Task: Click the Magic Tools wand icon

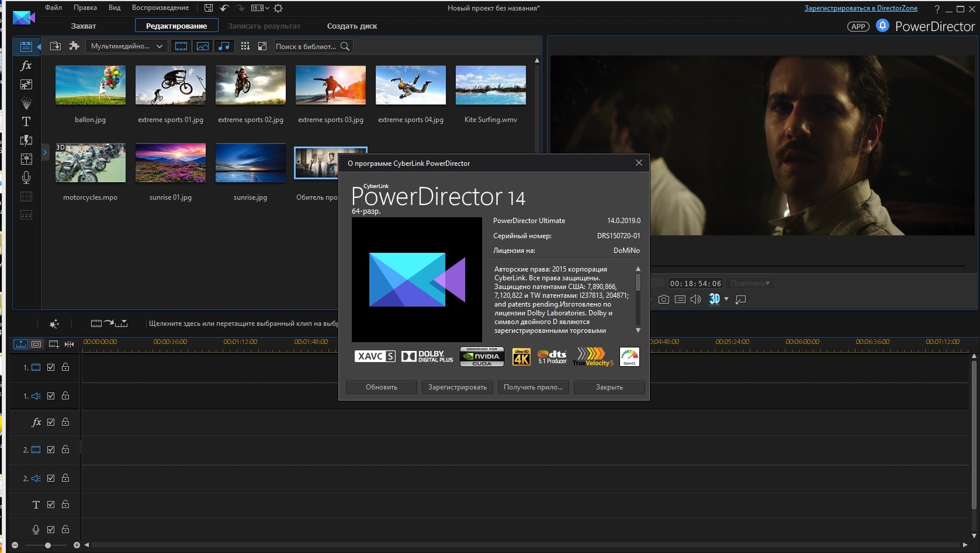Action: coord(54,324)
